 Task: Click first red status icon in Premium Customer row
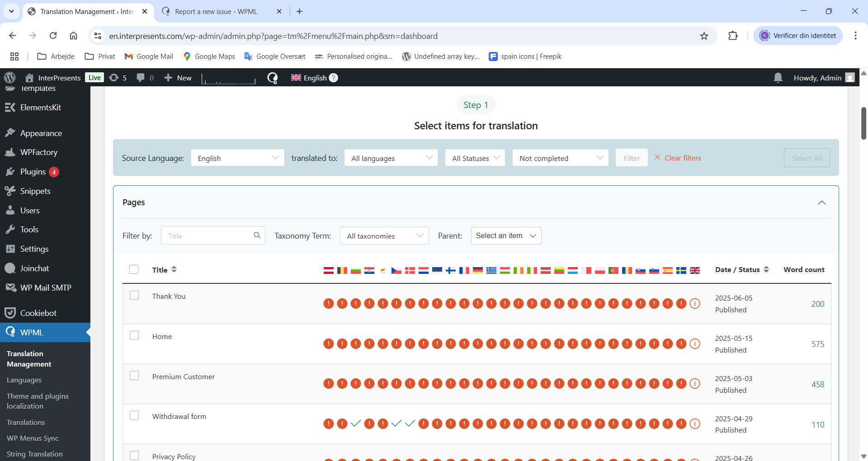pyautogui.click(x=329, y=384)
